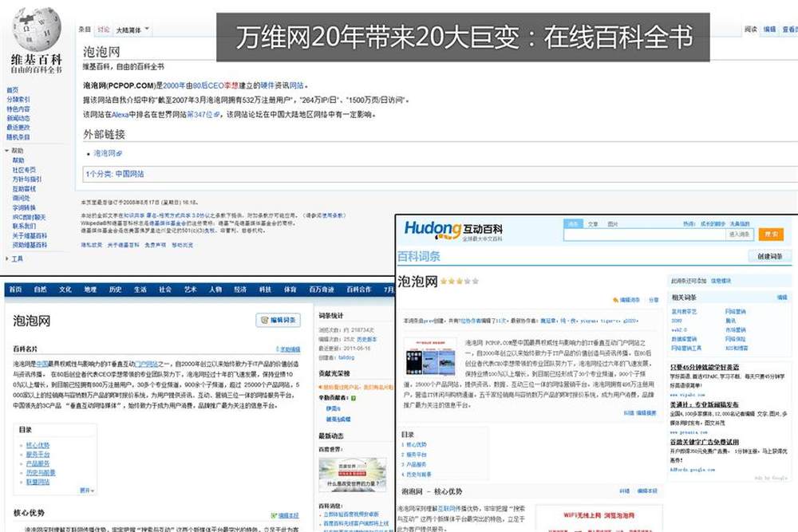Collapse the 帮助 section in Wikipedia sidebar
Image resolution: width=798 pixels, height=532 pixels.
click(x=7, y=151)
